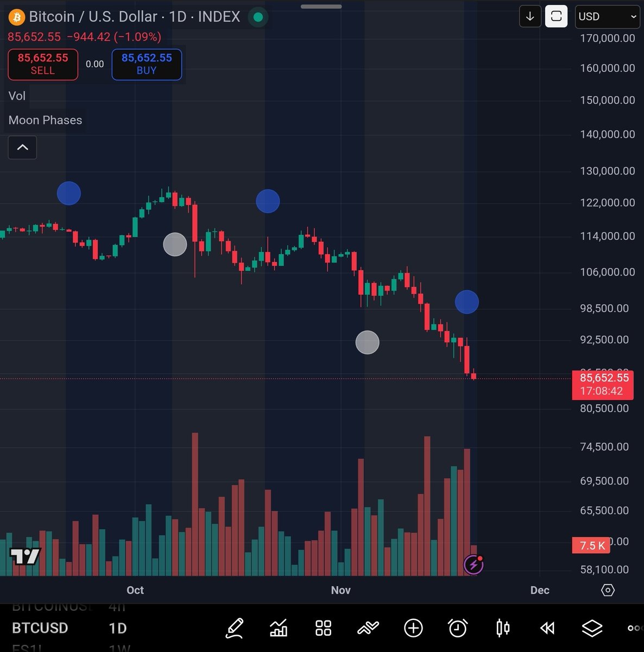The image size is (644, 652).
Task: Click the late-October blue full moon marker
Action: [x=268, y=201]
